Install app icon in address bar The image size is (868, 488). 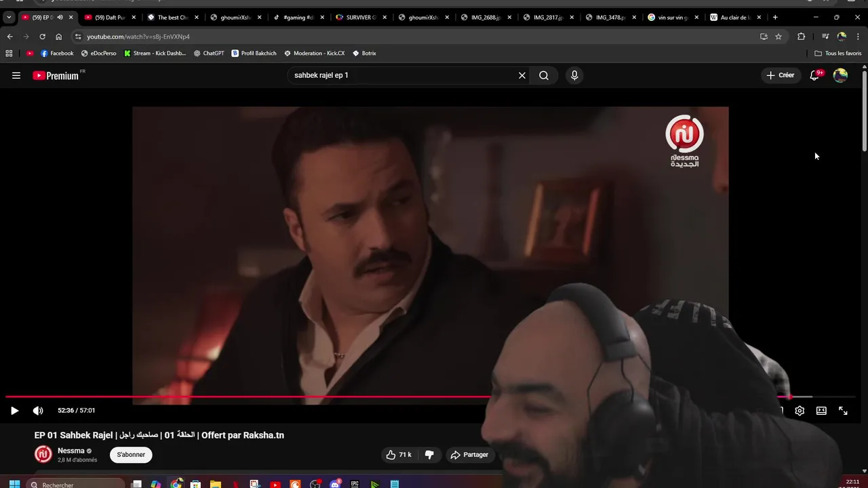(x=764, y=37)
